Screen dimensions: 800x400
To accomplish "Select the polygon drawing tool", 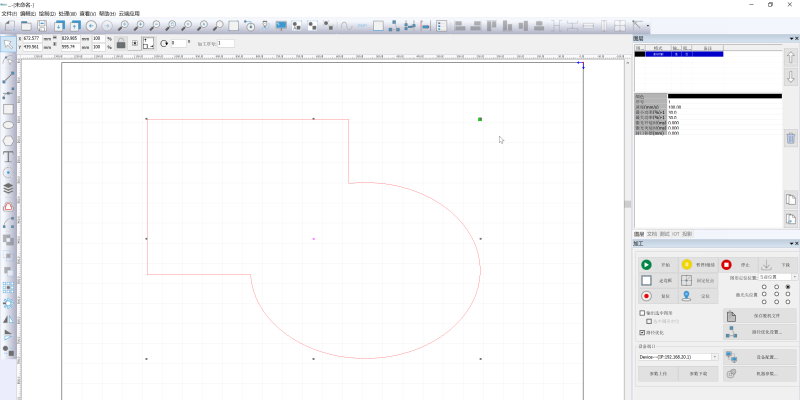I will [8, 140].
